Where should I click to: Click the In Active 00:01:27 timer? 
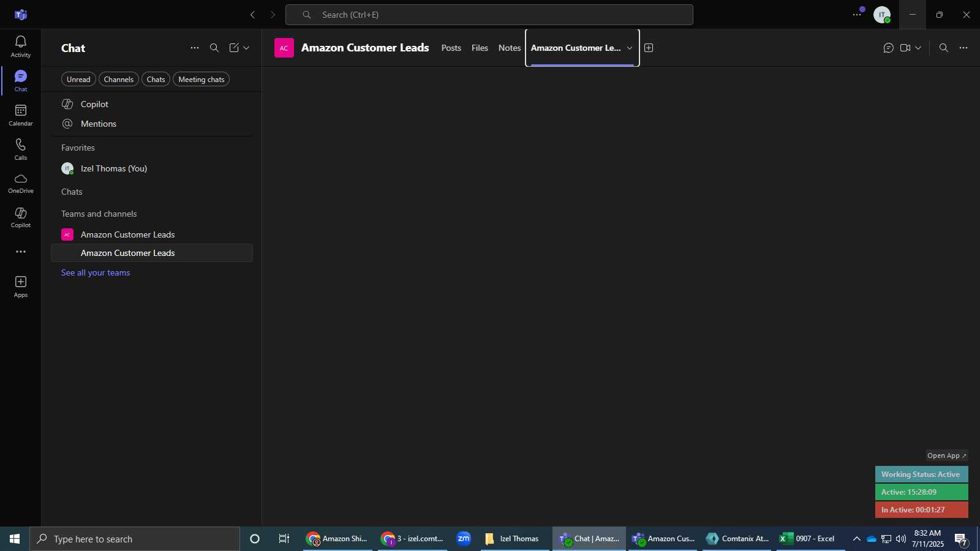point(922,510)
